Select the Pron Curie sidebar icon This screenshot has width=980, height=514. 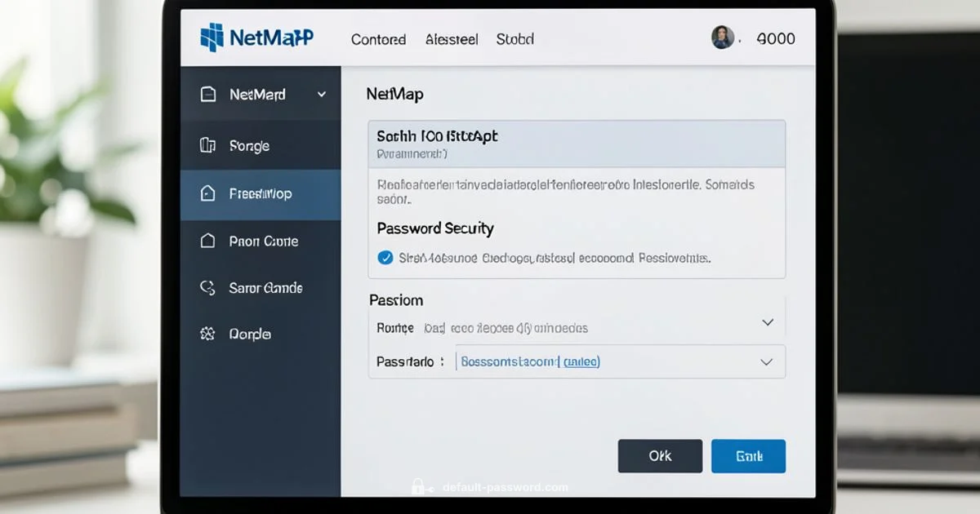(209, 241)
